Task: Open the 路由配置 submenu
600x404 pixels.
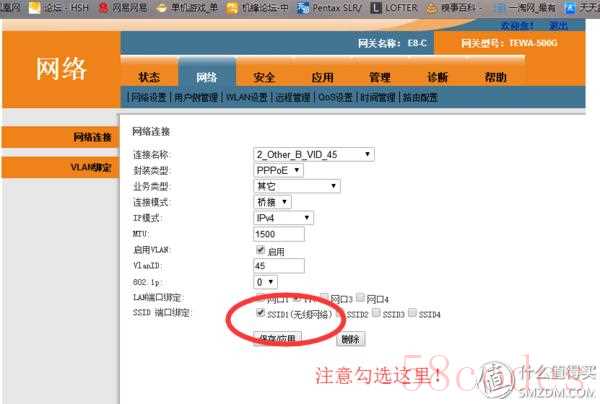Action: (x=420, y=97)
